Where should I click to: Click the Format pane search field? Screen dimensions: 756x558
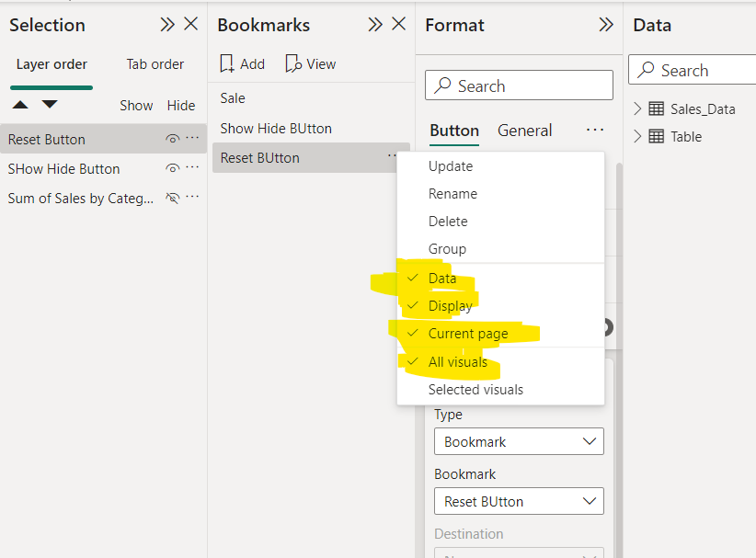coord(519,85)
